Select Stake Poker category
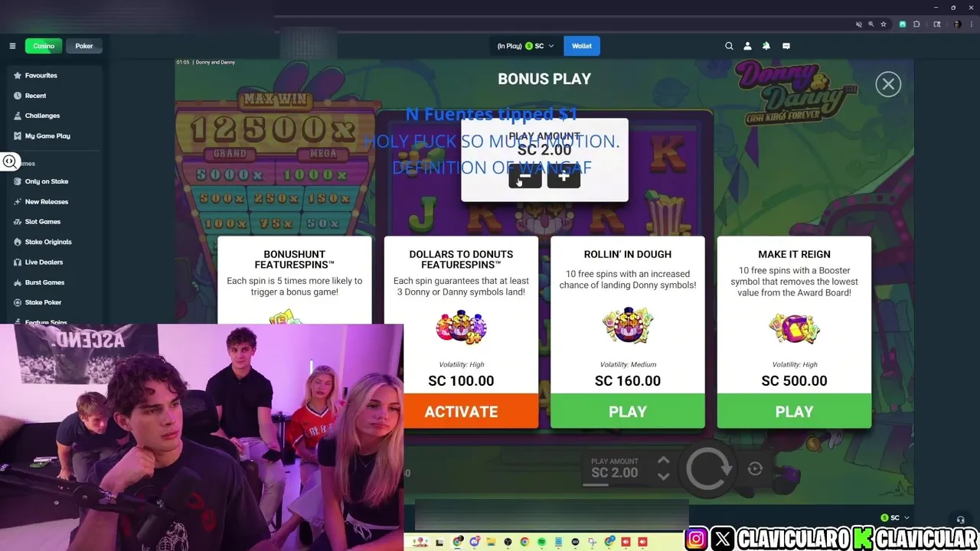 [x=54, y=302]
